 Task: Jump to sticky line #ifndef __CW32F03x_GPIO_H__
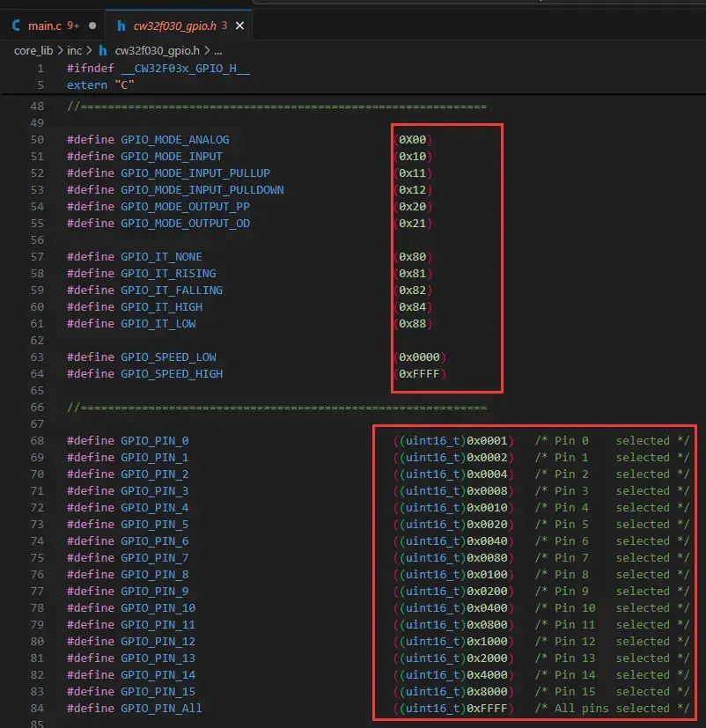pos(158,68)
